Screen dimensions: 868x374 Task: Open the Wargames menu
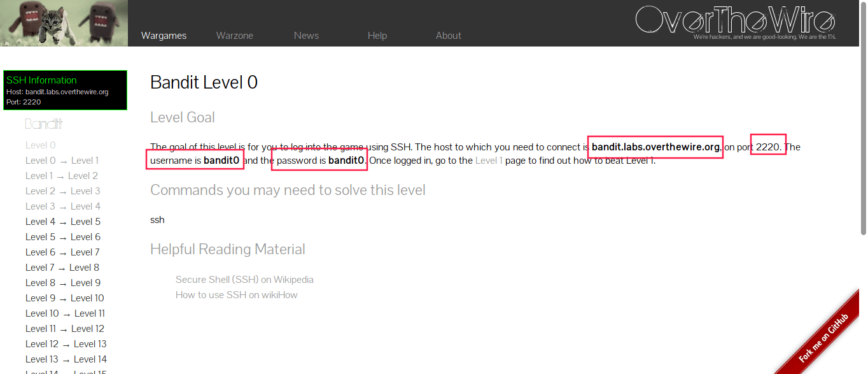[x=164, y=36]
